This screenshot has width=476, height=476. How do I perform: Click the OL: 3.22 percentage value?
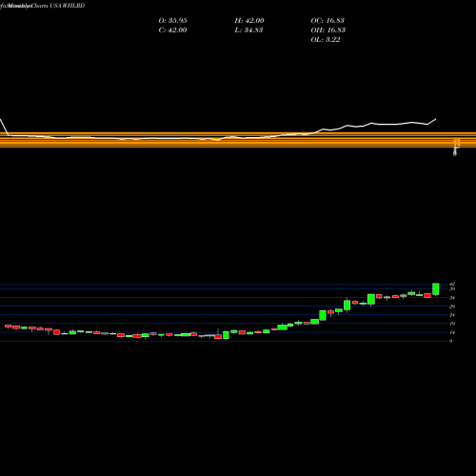(x=326, y=40)
